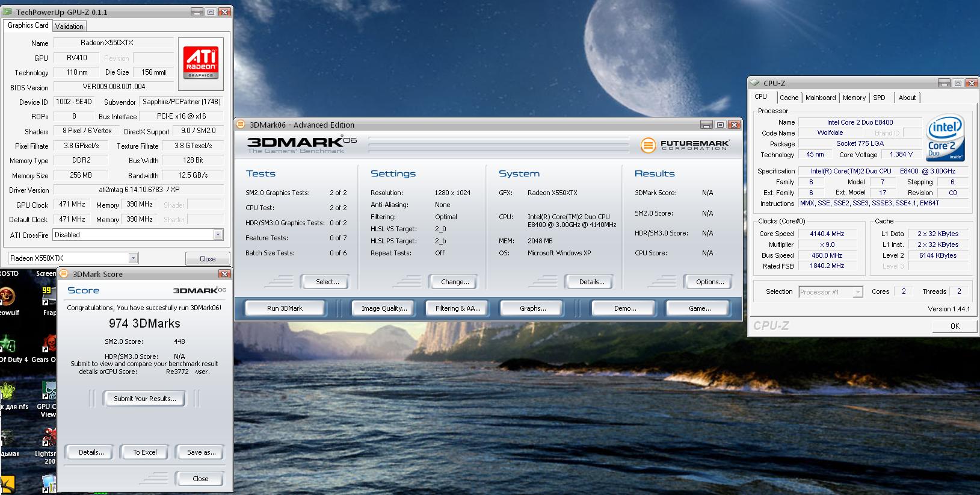Screen dimensions: 980x495
Task: Open the Memory tab in CPU-Z
Action: pos(854,98)
